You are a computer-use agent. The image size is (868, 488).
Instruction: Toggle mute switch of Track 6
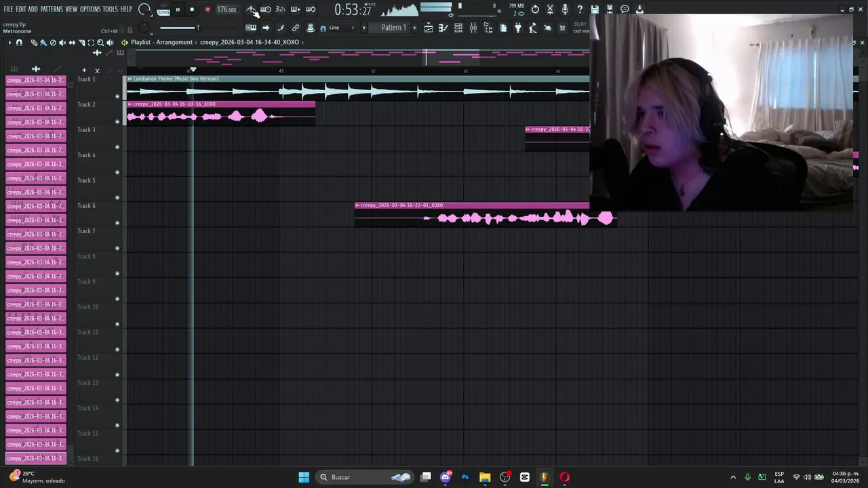click(x=117, y=223)
